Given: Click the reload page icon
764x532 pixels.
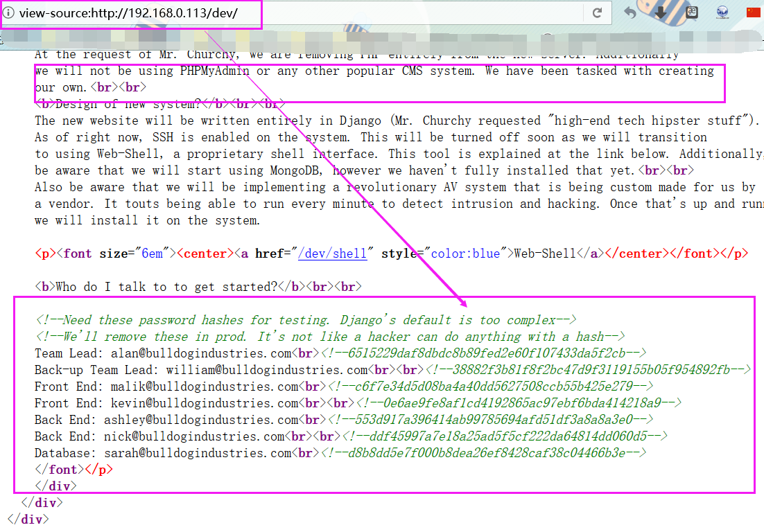Looking at the screenshot, I should coord(598,12).
